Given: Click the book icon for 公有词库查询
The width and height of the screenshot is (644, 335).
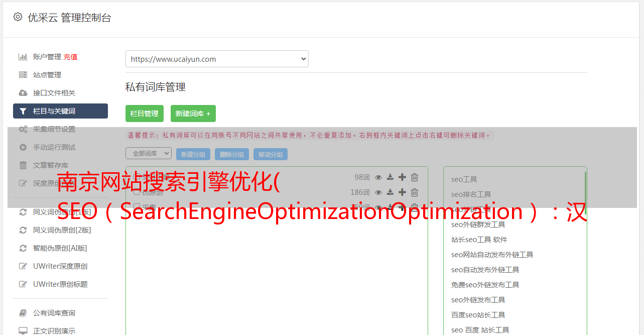Looking at the screenshot, I should [x=23, y=313].
